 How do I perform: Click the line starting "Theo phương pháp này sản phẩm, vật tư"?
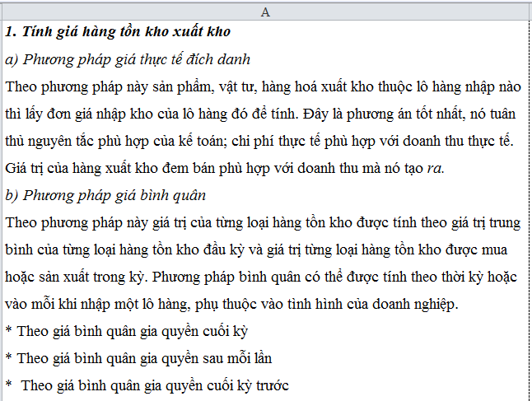point(263,86)
